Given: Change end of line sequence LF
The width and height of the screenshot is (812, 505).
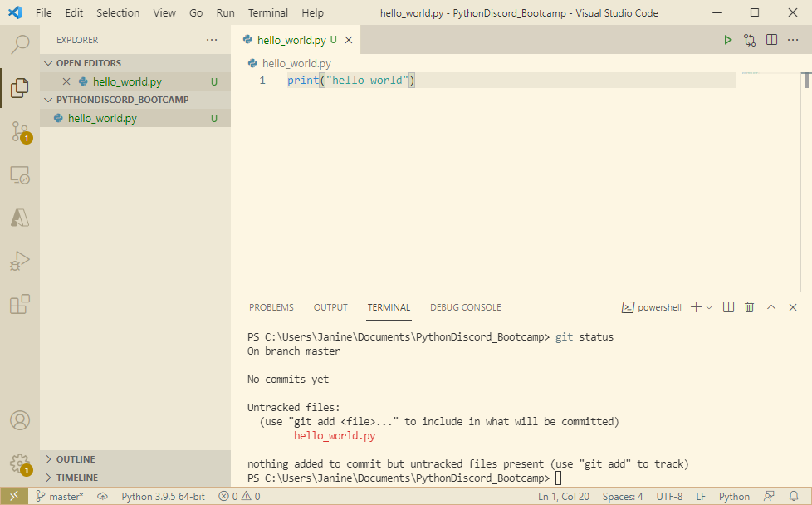Looking at the screenshot, I should click(x=701, y=496).
